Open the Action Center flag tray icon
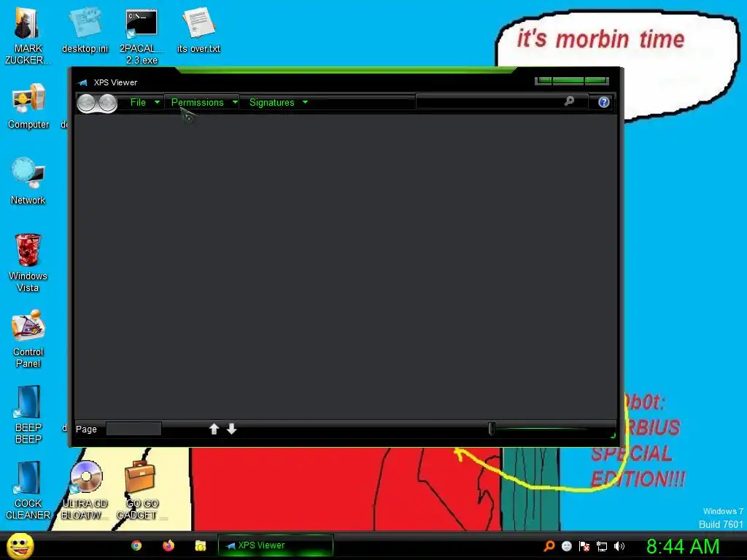Screen dimensions: 747x560 pyautogui.click(x=584, y=546)
